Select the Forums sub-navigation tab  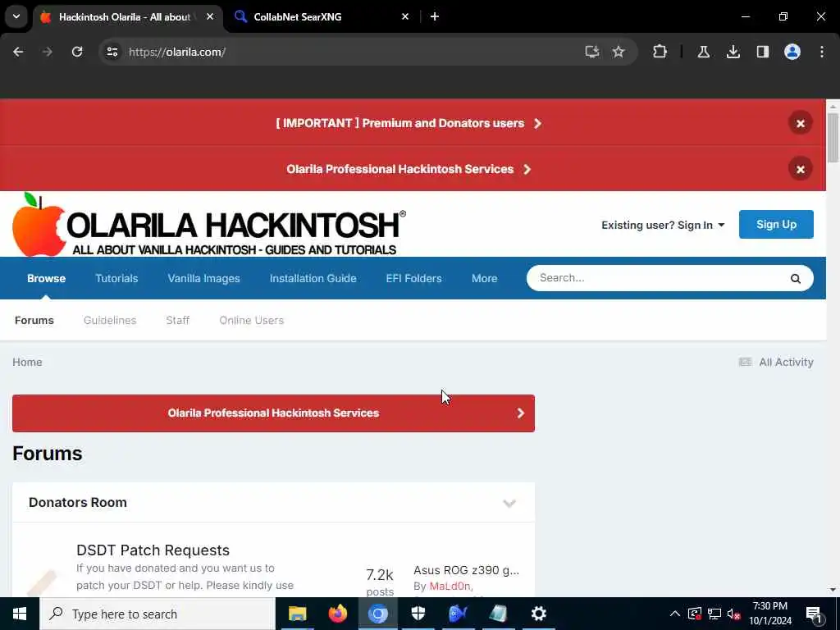[x=34, y=321]
